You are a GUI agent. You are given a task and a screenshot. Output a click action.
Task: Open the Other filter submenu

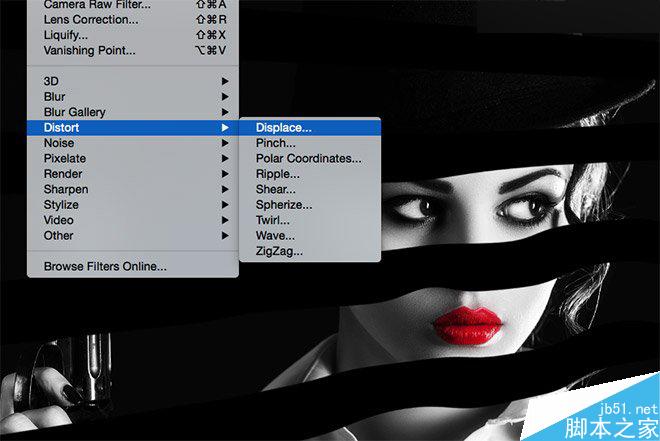pyautogui.click(x=133, y=236)
